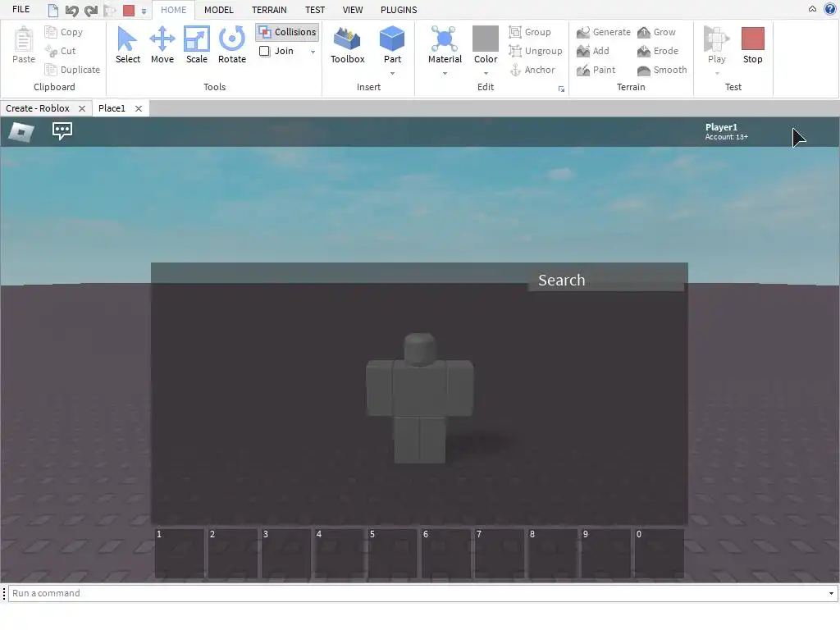
Task: Open the Help question mark icon
Action: (829, 9)
